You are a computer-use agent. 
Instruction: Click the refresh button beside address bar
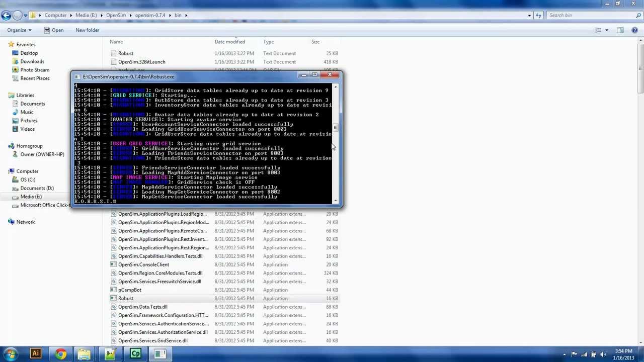pos(538,16)
